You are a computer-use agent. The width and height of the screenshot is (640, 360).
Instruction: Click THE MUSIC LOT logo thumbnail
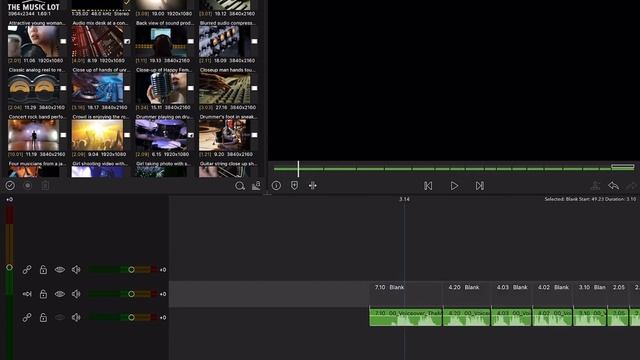tap(33, 5)
